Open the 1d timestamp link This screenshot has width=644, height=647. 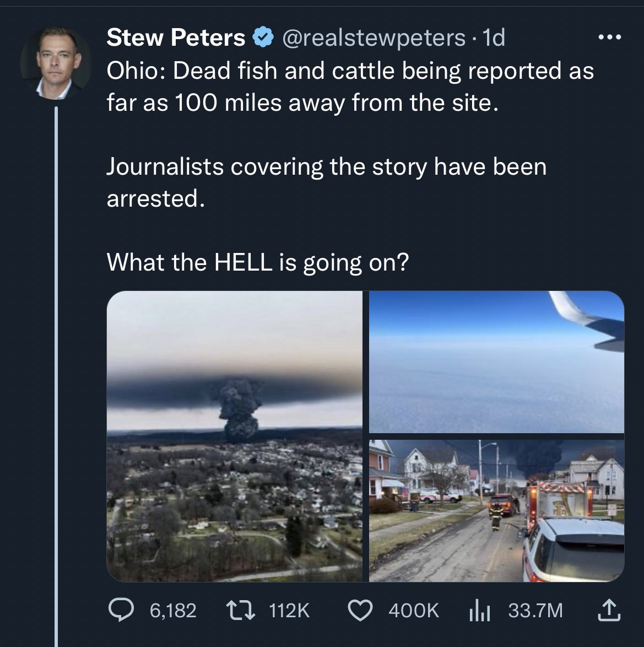[494, 38]
